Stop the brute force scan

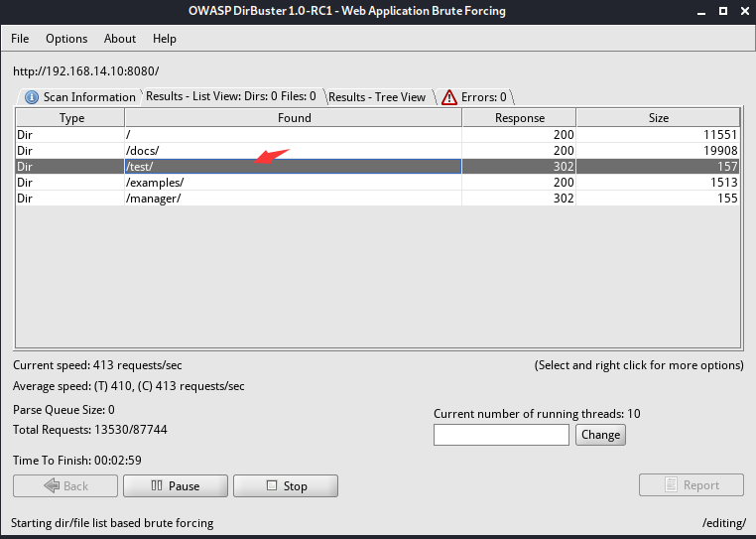[x=286, y=486]
